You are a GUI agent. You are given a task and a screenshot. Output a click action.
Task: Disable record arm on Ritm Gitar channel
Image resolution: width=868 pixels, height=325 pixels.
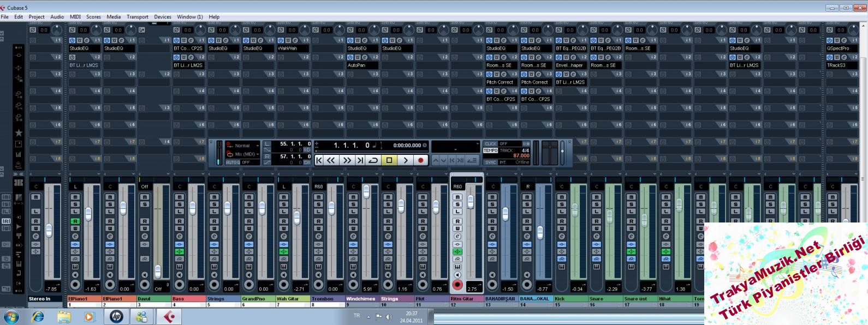[x=457, y=285]
